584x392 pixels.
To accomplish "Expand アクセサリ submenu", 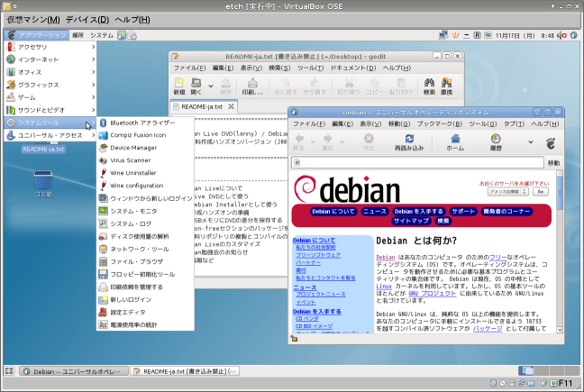I will [50, 47].
